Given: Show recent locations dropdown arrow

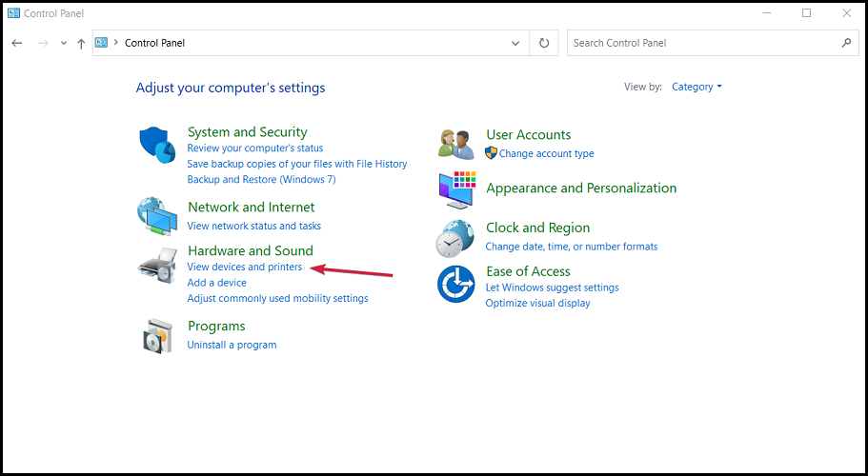Looking at the screenshot, I should 64,43.
